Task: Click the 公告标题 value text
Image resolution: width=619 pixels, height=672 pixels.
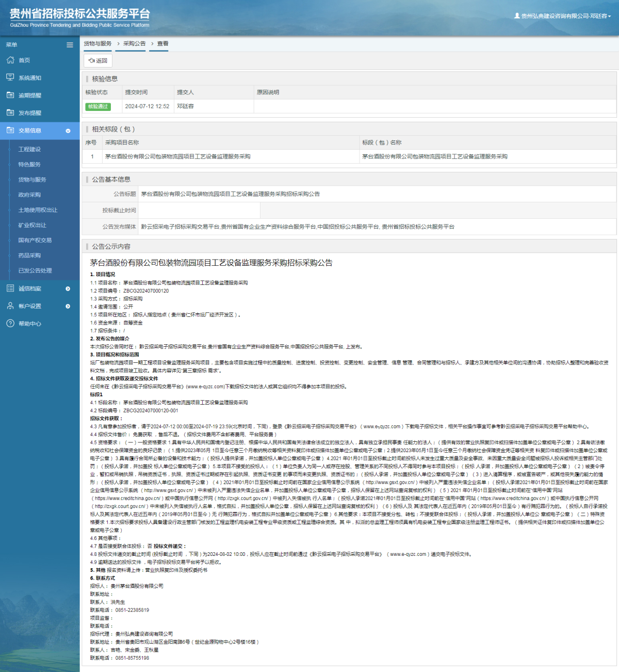Action: 231,194
